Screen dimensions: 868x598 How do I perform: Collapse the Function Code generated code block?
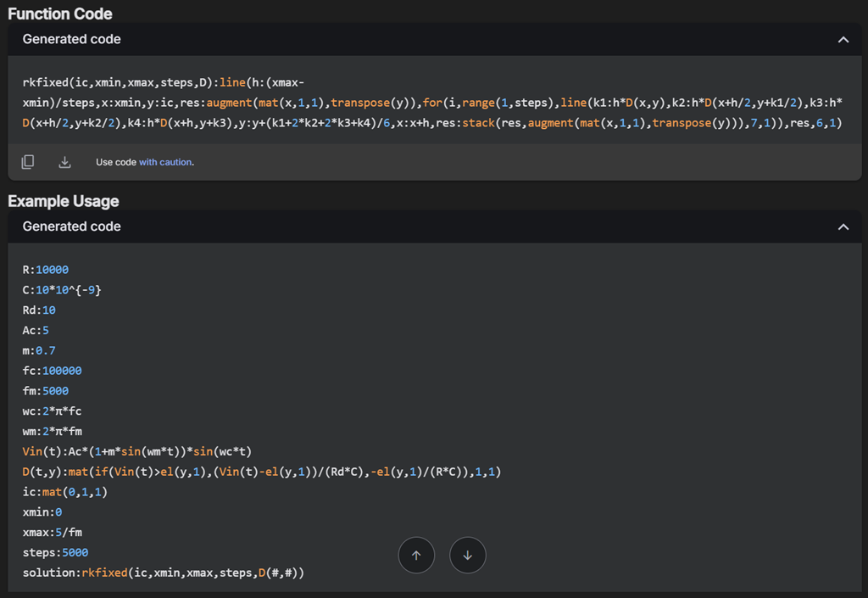[843, 40]
